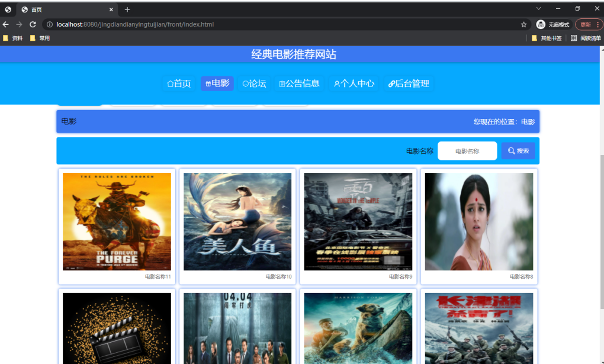604x364 pixels.
Task: Open the 阅读清单 reading list
Action: pyautogui.click(x=586, y=38)
